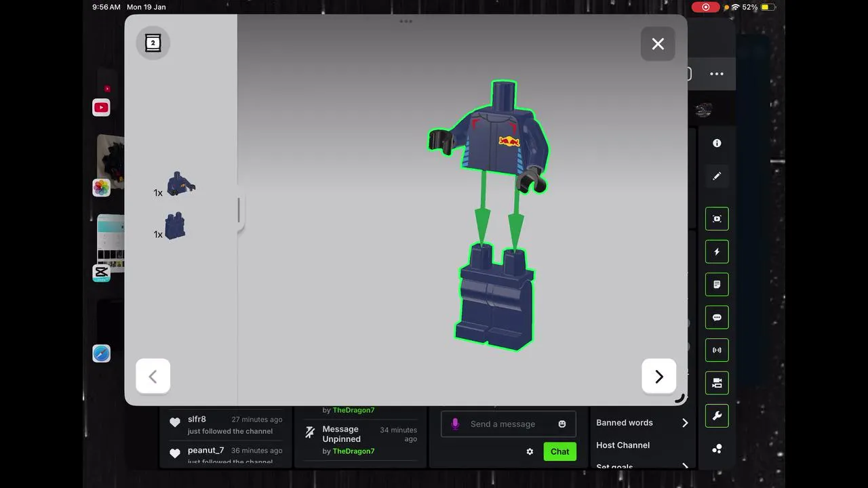Viewport: 868px width, 488px height.
Task: Open TheDragon7 link under Message Unpinned
Action: click(353, 451)
